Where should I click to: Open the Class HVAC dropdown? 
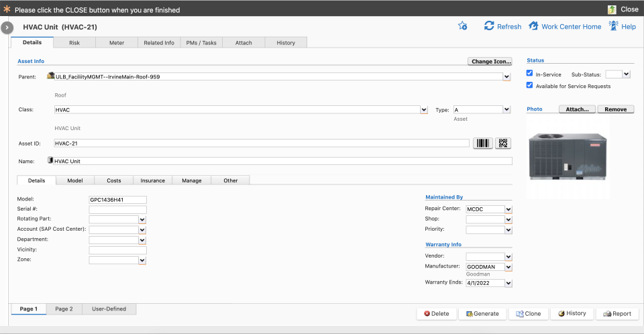coord(424,110)
